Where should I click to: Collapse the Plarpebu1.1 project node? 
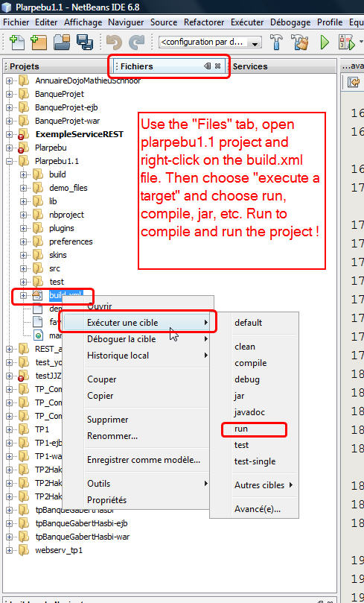click(9, 161)
